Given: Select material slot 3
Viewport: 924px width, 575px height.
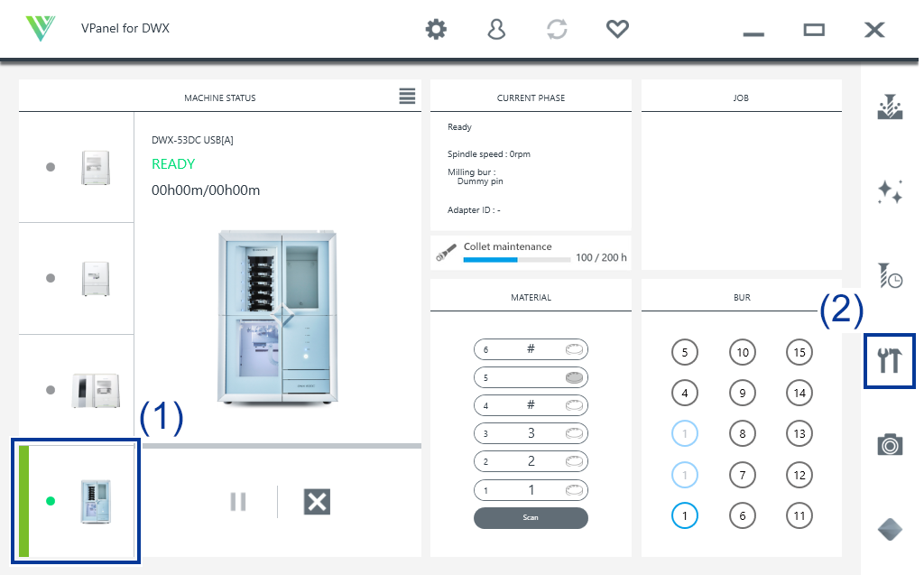Looking at the screenshot, I should coord(531,433).
